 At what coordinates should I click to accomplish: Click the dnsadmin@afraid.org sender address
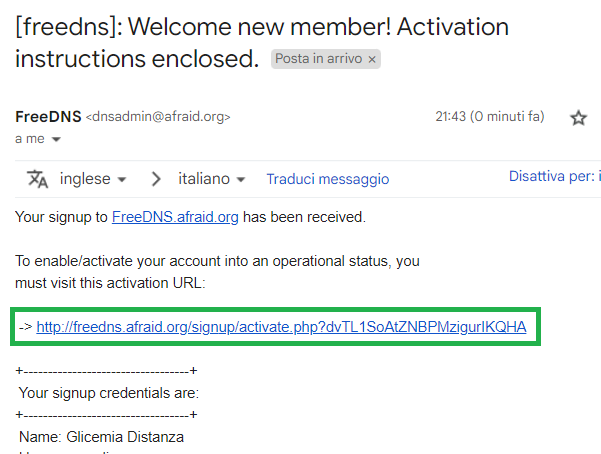[158, 117]
